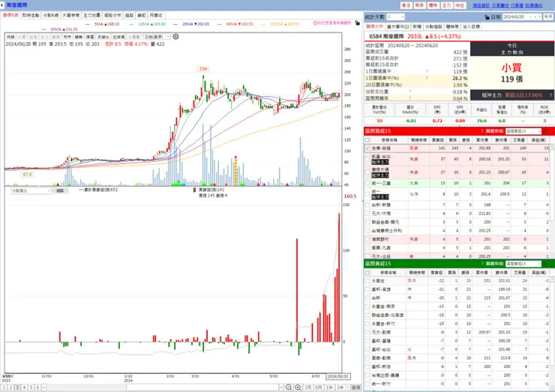Check the 永豐金 seller row checkbox
The height and width of the screenshot is (392, 555).
(x=367, y=280)
